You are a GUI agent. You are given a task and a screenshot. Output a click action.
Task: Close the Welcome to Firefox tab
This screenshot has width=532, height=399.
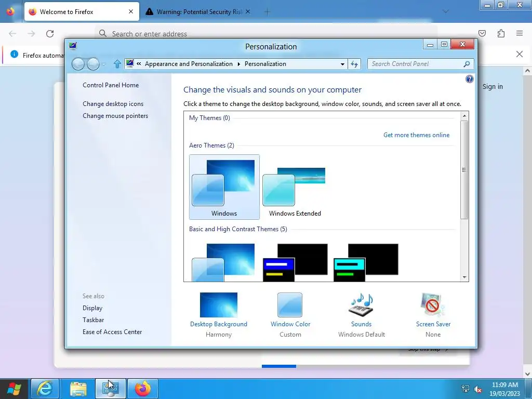click(x=131, y=11)
